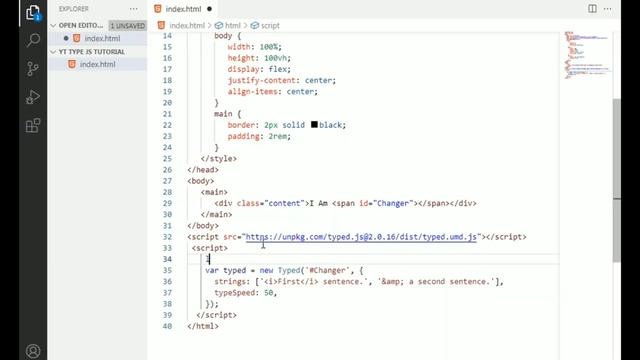Click the 'padding: 2rem' declaration
This screenshot has height=360, width=640.
(259, 136)
